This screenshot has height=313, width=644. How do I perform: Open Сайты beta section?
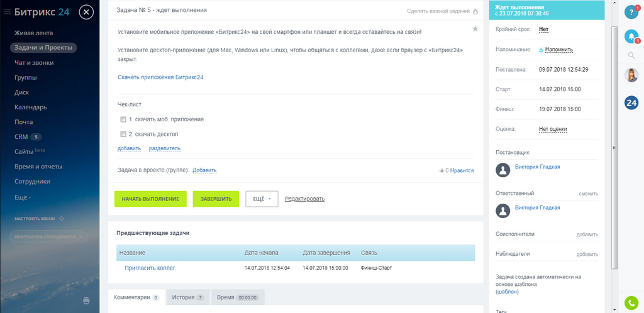[30, 151]
